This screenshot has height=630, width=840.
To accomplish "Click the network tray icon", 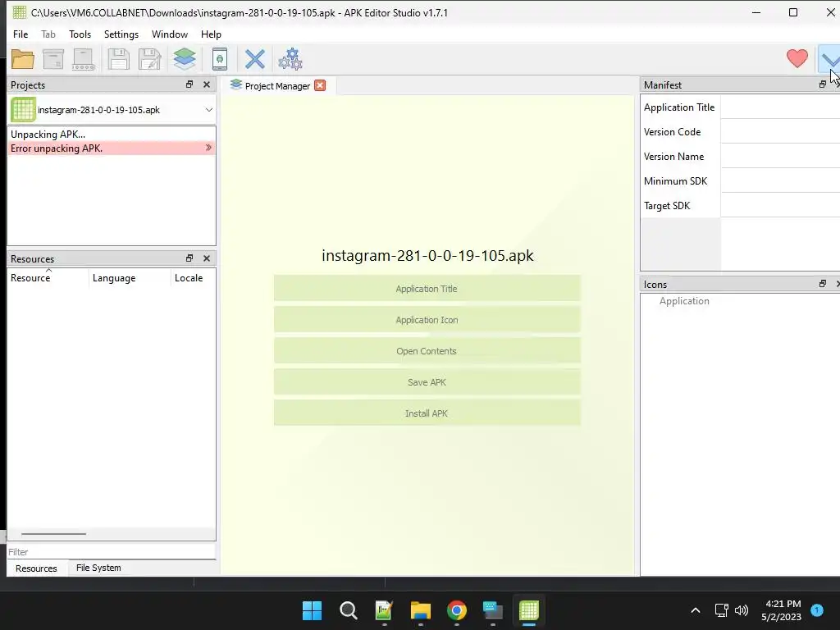I will pyautogui.click(x=721, y=610).
